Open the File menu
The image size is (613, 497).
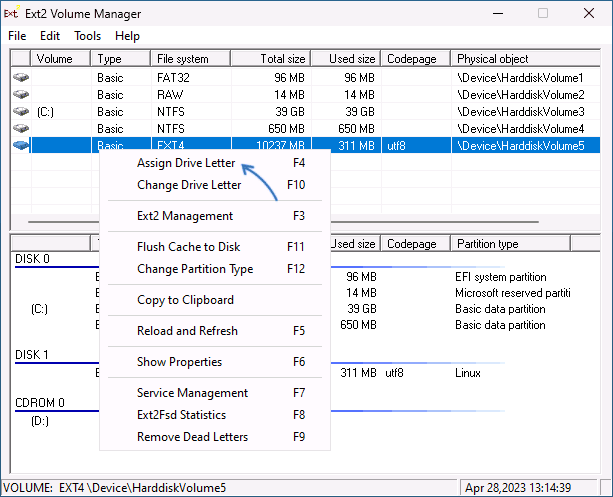click(x=17, y=36)
